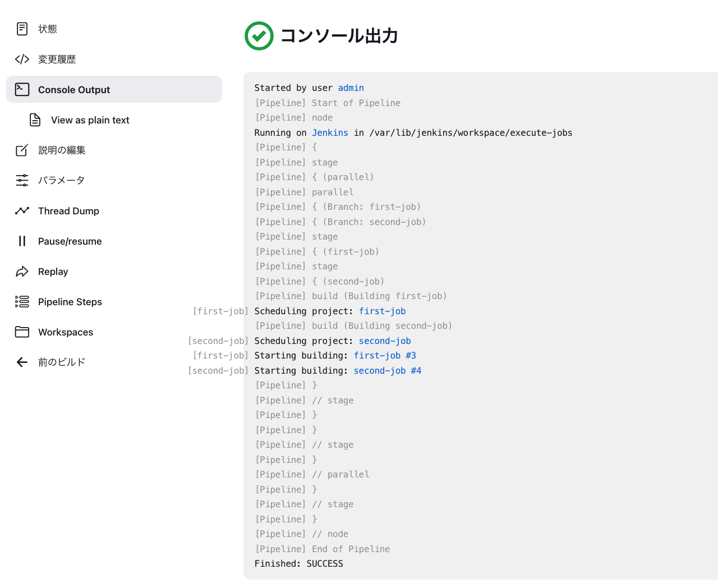
Task: Open the first-job project link
Action: click(382, 311)
